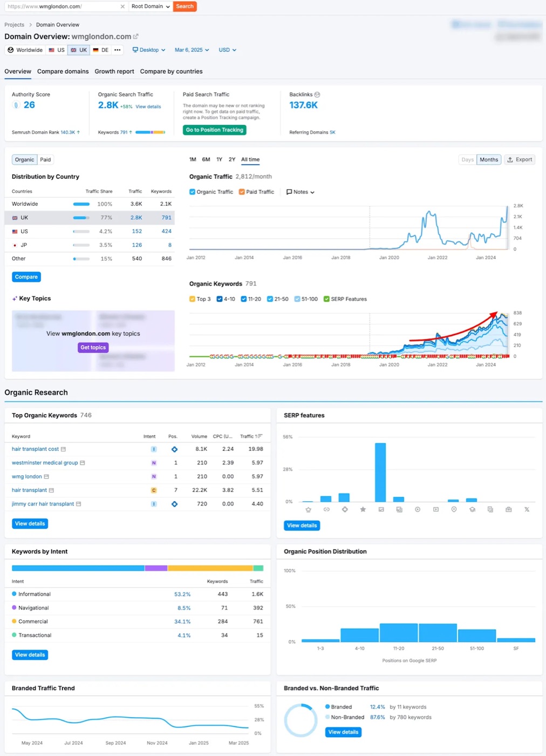Select the 2Y time range
Viewport: 546px width, 756px height.
[x=232, y=160]
